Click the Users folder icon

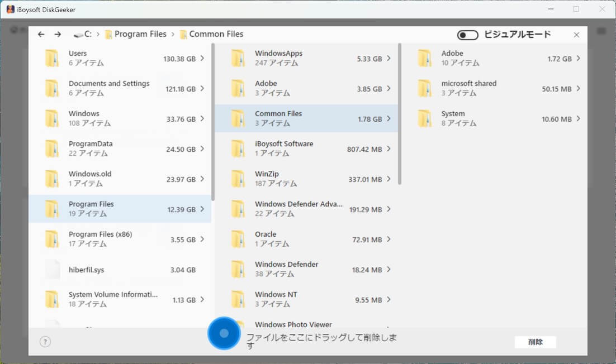[52, 58]
